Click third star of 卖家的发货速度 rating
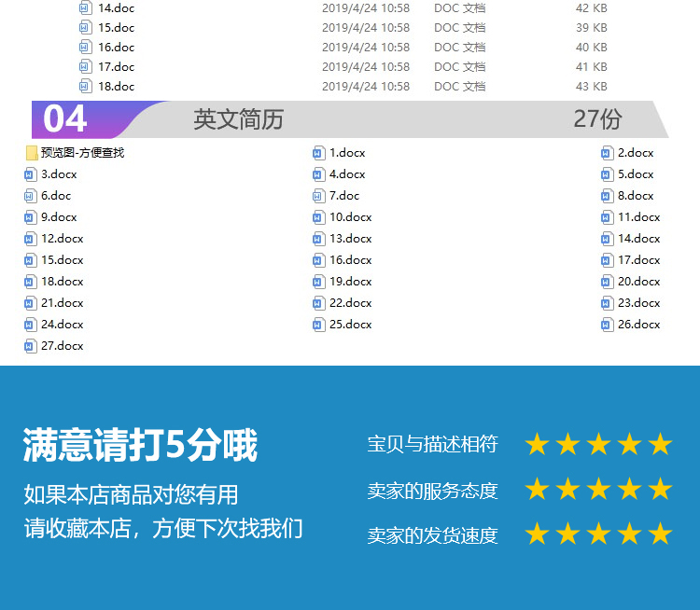The height and width of the screenshot is (610, 700). point(598,534)
